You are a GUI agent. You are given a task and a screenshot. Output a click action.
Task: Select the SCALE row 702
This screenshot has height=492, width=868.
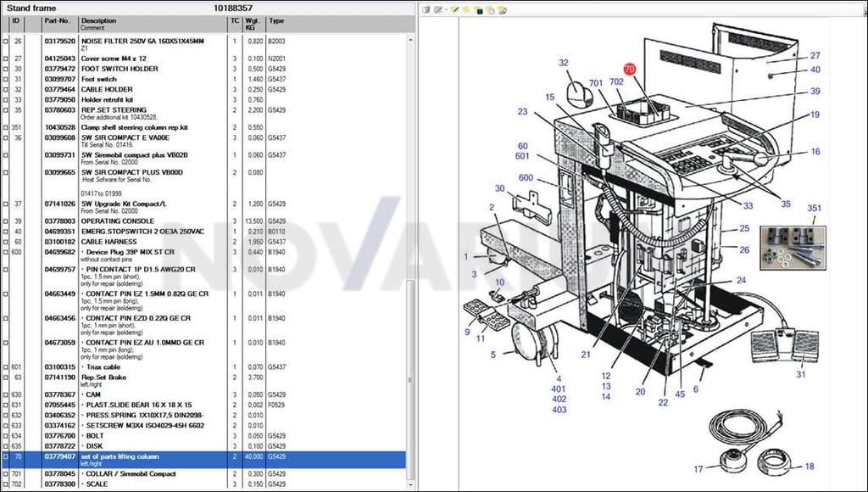[205, 484]
